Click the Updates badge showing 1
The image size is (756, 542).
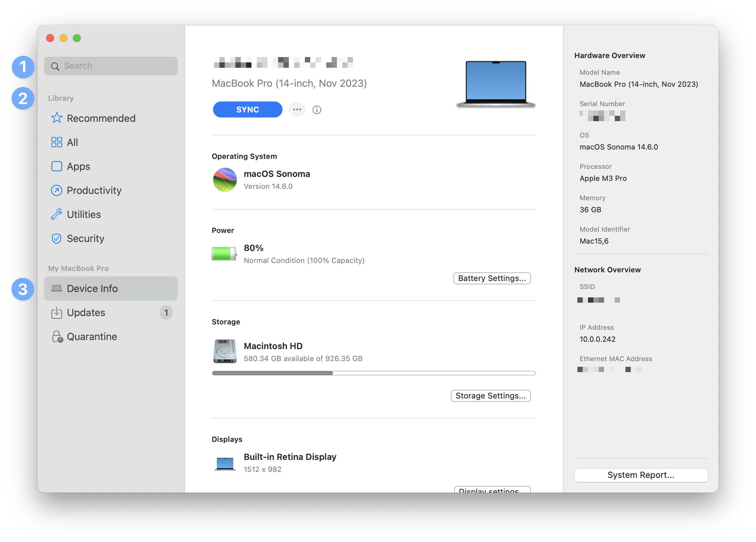point(166,313)
